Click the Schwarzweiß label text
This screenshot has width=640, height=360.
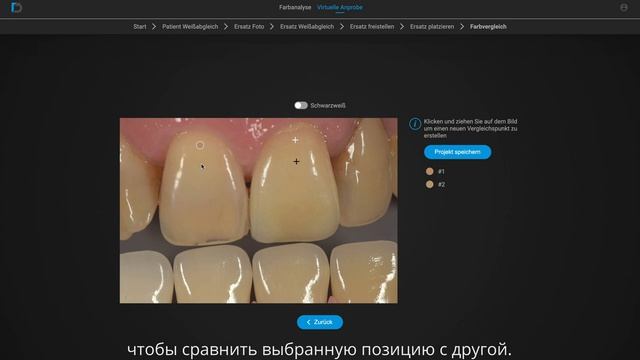tap(328, 105)
